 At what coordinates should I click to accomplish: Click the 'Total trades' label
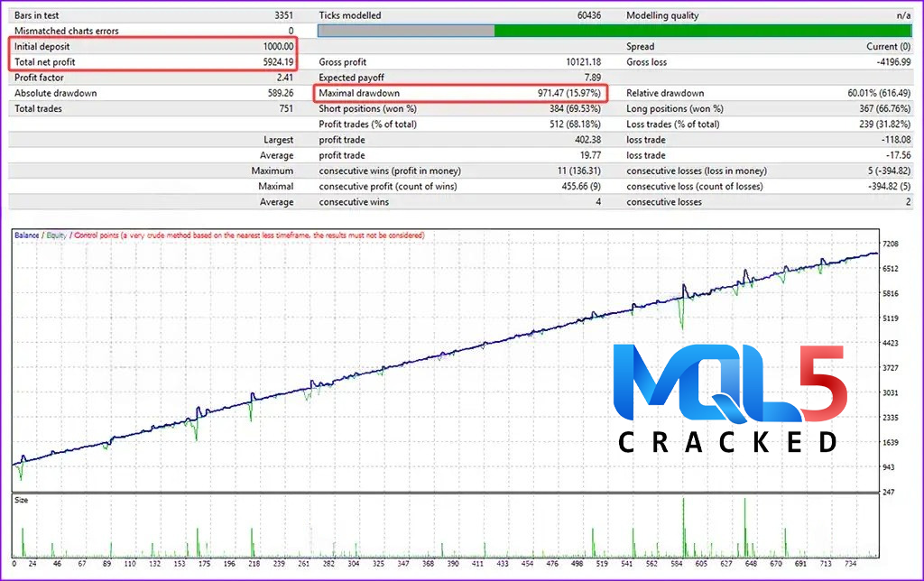point(38,108)
